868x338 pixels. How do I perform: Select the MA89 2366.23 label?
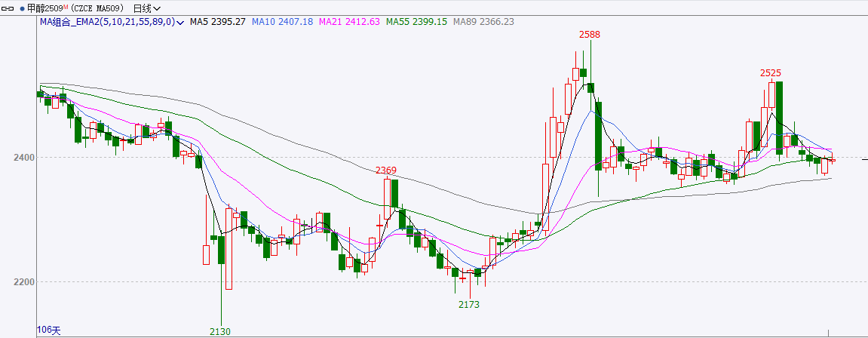(483, 22)
